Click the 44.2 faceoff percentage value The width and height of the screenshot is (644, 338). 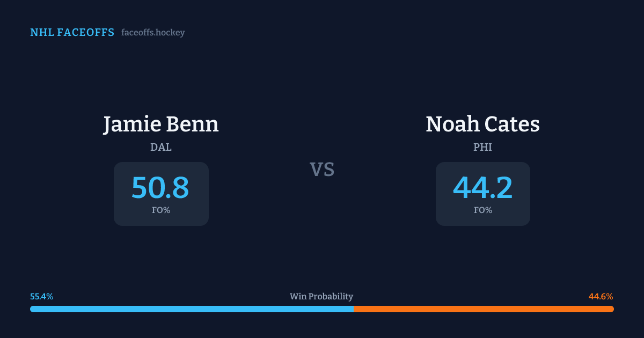click(482, 188)
